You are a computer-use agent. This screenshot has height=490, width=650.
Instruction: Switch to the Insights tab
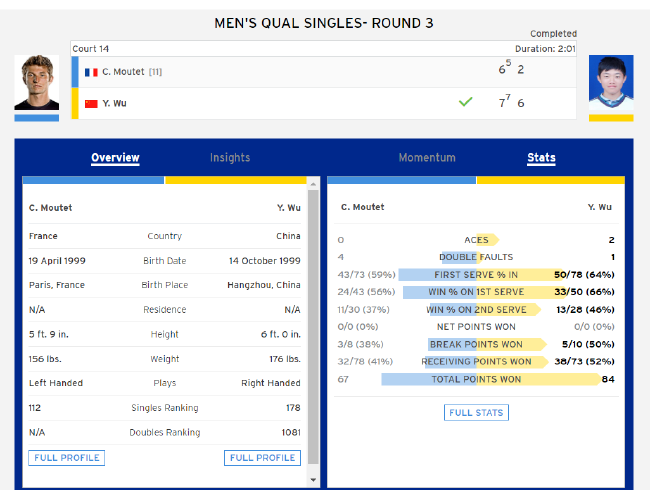(230, 158)
